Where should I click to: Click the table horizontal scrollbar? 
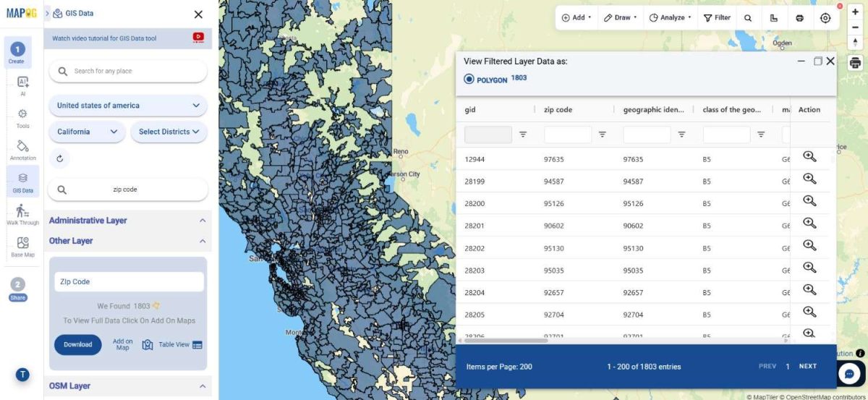(505, 340)
